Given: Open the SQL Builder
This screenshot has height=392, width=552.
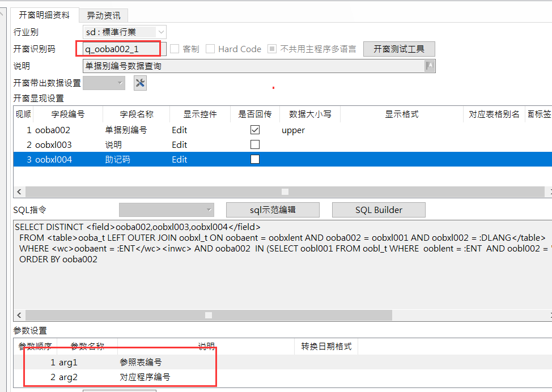Looking at the screenshot, I should [378, 210].
